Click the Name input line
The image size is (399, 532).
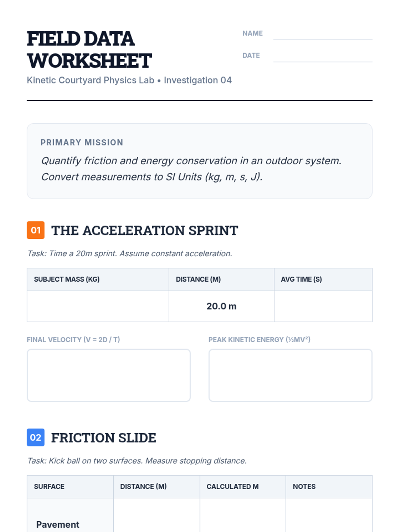[323, 35]
